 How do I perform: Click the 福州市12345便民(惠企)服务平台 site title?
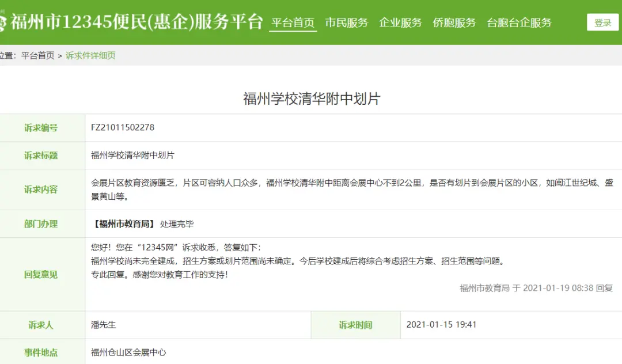[136, 22]
